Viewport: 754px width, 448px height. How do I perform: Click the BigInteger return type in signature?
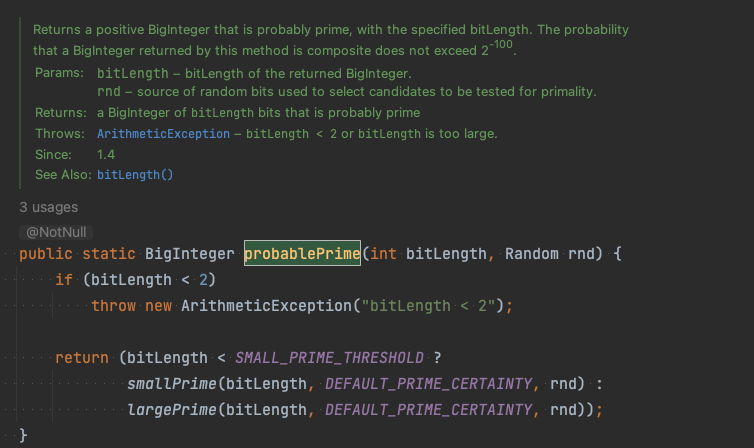[189, 253]
